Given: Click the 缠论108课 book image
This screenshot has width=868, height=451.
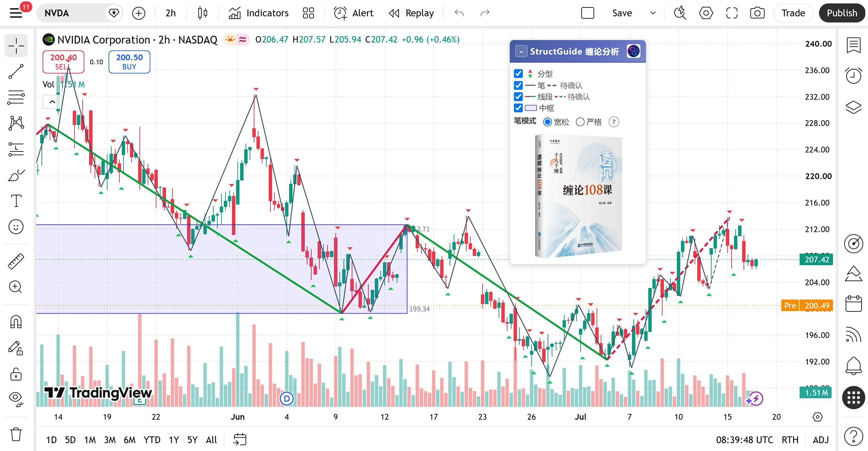Looking at the screenshot, I should click(x=578, y=196).
